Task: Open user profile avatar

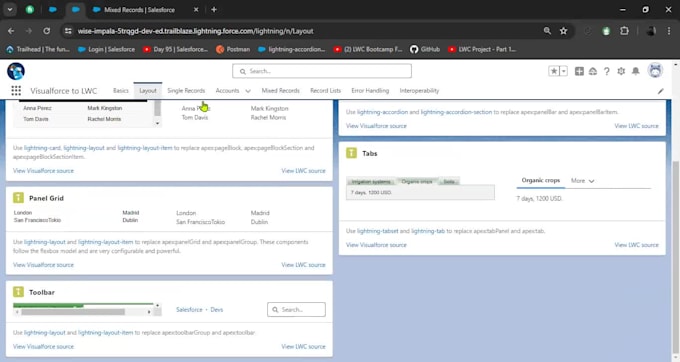Action: coord(655,70)
